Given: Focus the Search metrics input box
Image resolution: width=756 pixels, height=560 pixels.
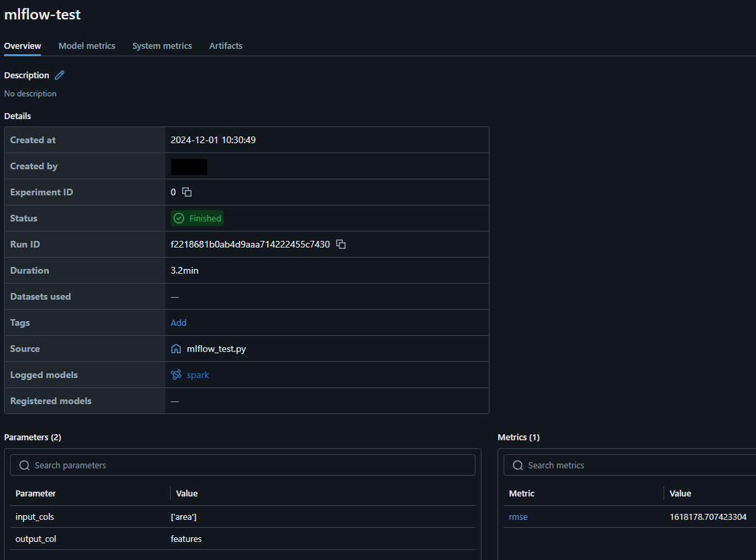Looking at the screenshot, I should (x=636, y=465).
